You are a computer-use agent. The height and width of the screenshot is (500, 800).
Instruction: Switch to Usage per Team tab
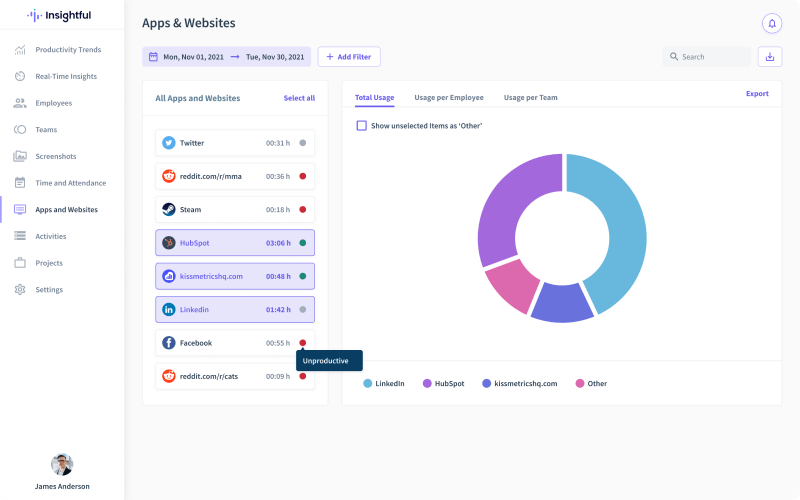pos(530,98)
